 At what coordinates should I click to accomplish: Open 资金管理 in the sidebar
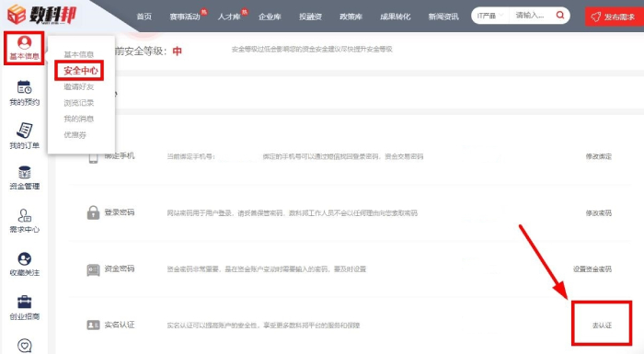pyautogui.click(x=24, y=177)
